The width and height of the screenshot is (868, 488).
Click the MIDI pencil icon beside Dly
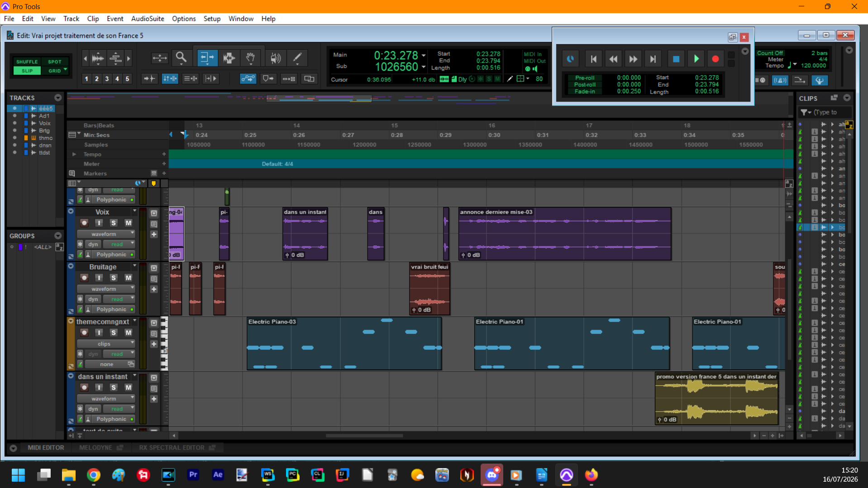(x=510, y=79)
